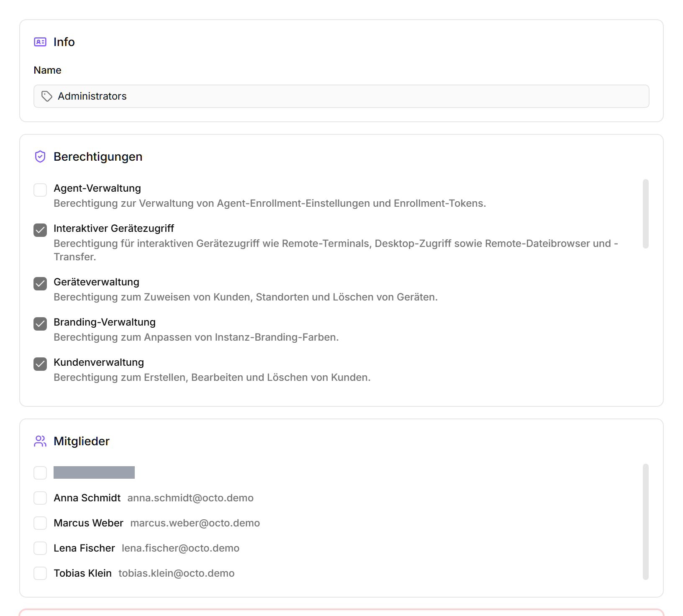683x616 pixels.
Task: Check the redacted first member checkbox
Action: click(x=40, y=473)
